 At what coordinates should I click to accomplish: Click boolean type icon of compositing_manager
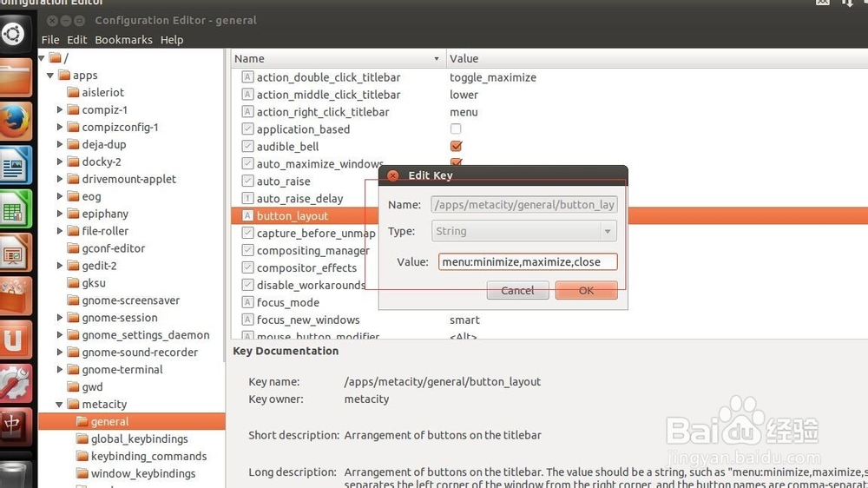click(x=247, y=250)
